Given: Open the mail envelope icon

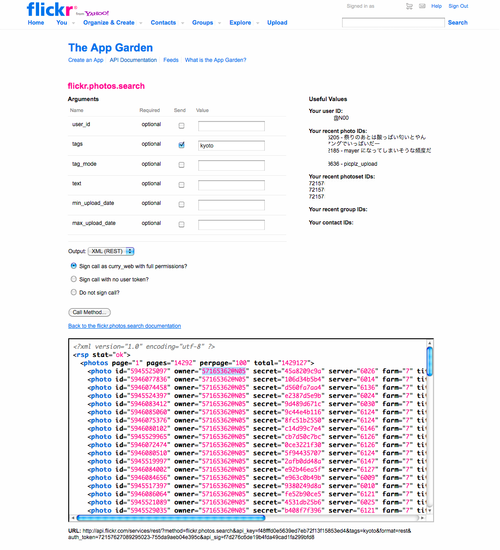Looking at the screenshot, I should click(x=422, y=6).
